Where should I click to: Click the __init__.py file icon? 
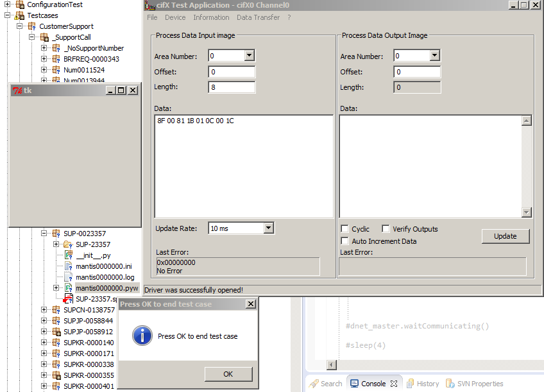(x=69, y=255)
